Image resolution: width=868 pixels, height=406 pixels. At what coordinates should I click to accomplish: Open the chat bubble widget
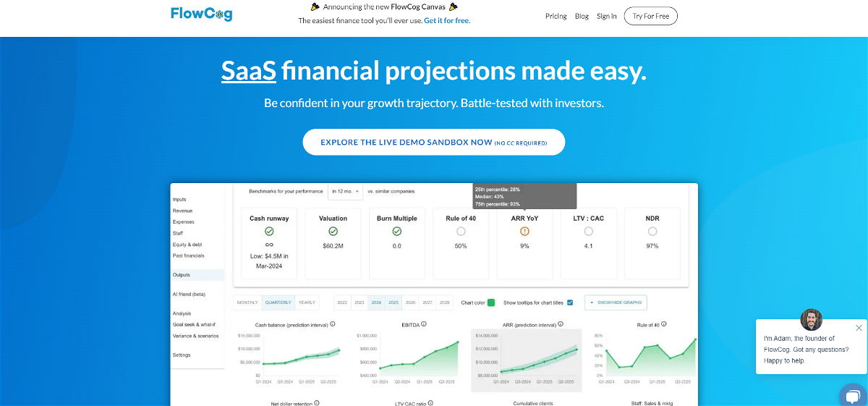point(854,397)
